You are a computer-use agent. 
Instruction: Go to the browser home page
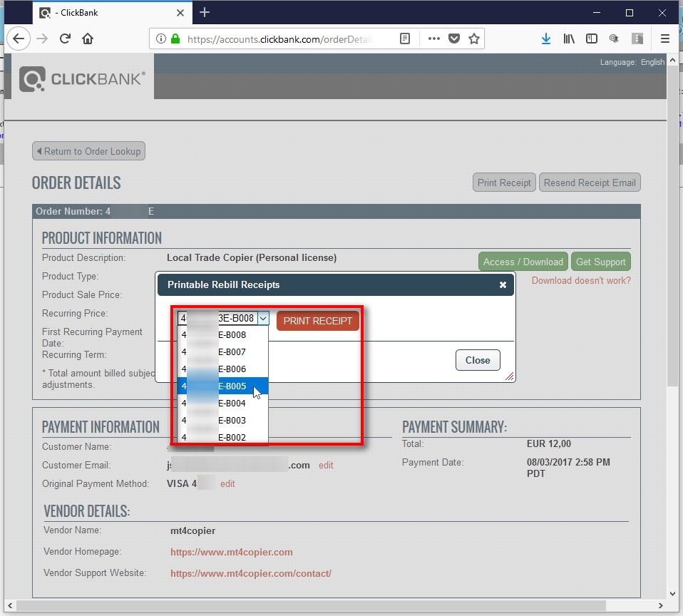88,39
